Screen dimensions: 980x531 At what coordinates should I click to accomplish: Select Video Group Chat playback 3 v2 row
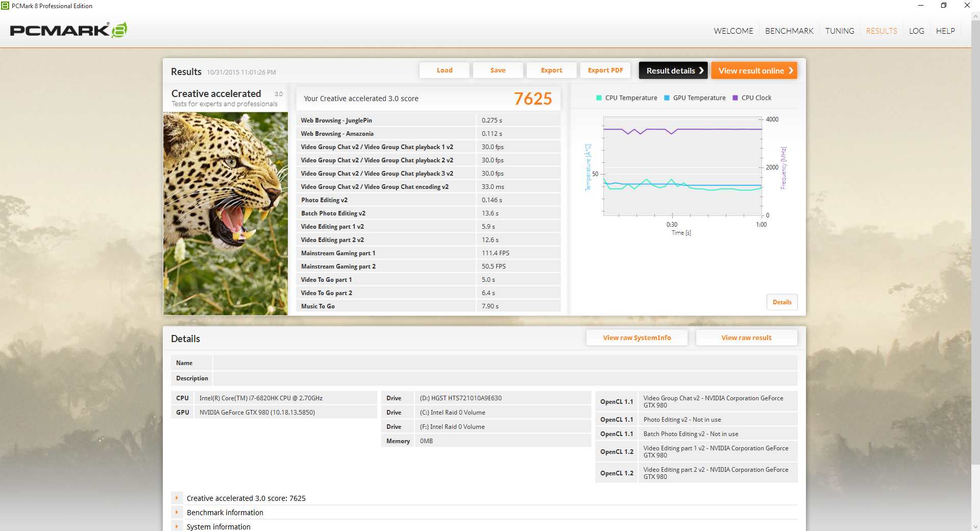pyautogui.click(x=428, y=174)
